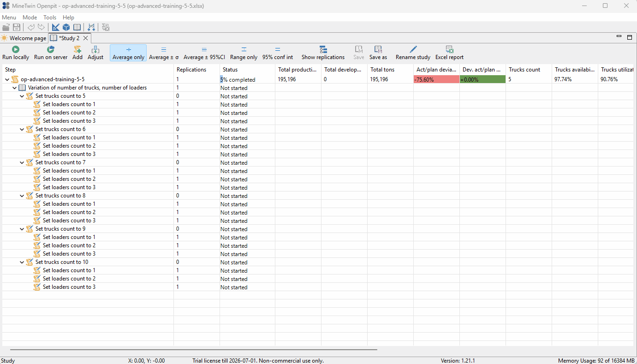The width and height of the screenshot is (637, 364).
Task: Click the Total tons column header
Action: [390, 70]
